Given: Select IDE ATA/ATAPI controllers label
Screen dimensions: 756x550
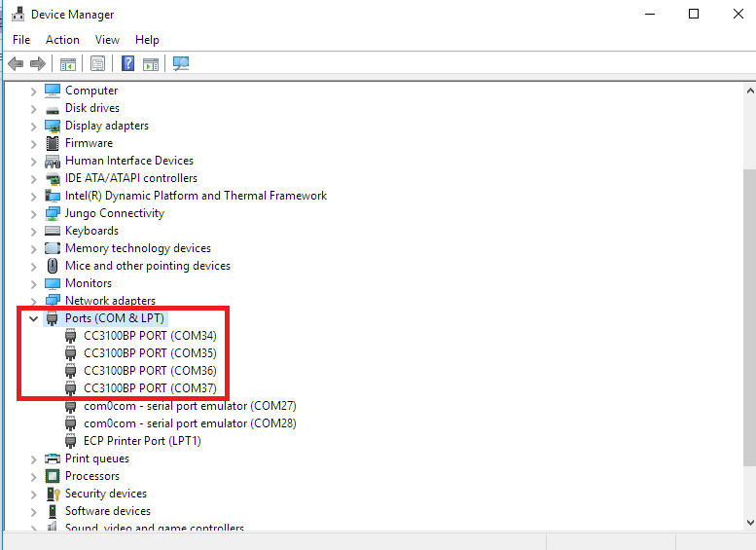Looking at the screenshot, I should (x=131, y=178).
